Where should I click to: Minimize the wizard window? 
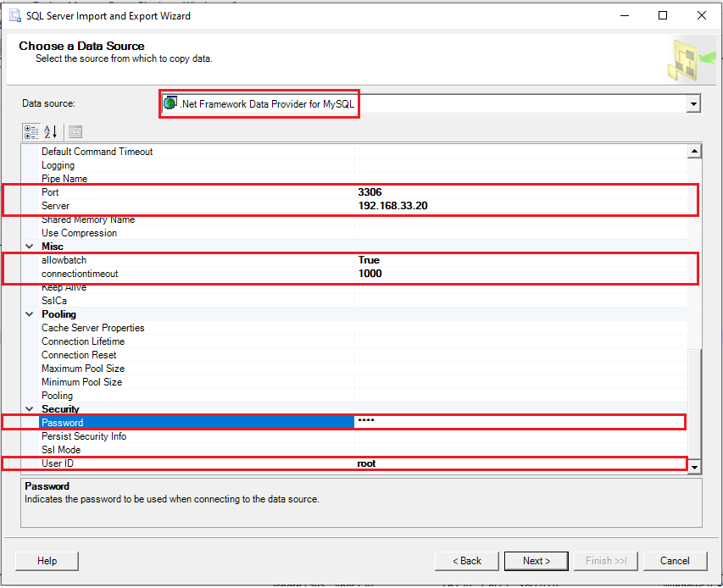pos(625,15)
